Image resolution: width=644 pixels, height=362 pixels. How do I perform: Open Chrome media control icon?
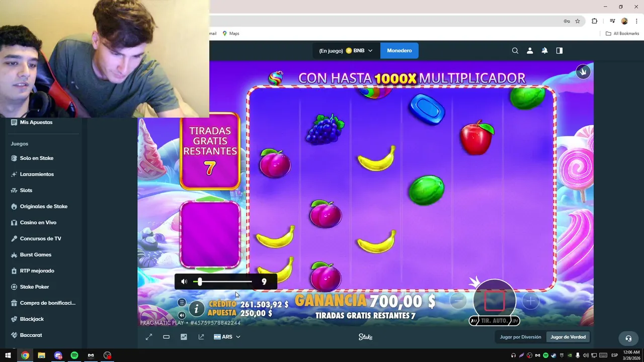click(x=612, y=21)
